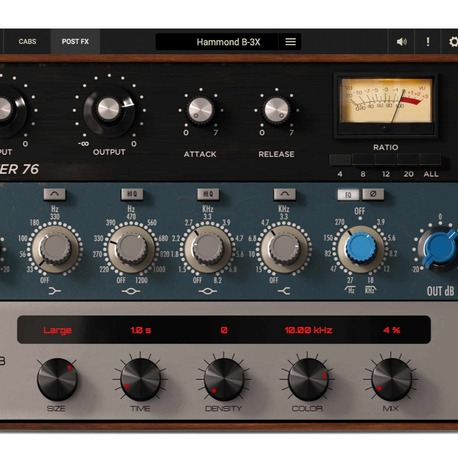458x458 pixels.
Task: Toggle HIQ on the Hz mid band
Action: click(x=132, y=194)
